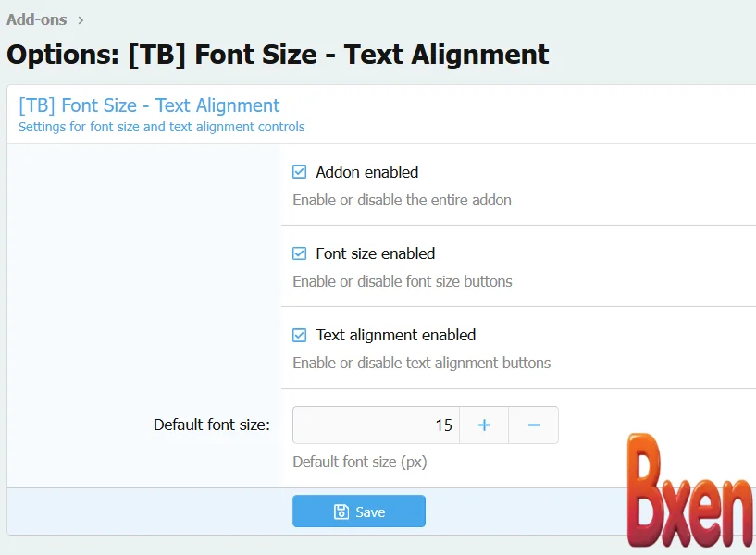Click the Add-ons breadcrumb link

(x=36, y=18)
